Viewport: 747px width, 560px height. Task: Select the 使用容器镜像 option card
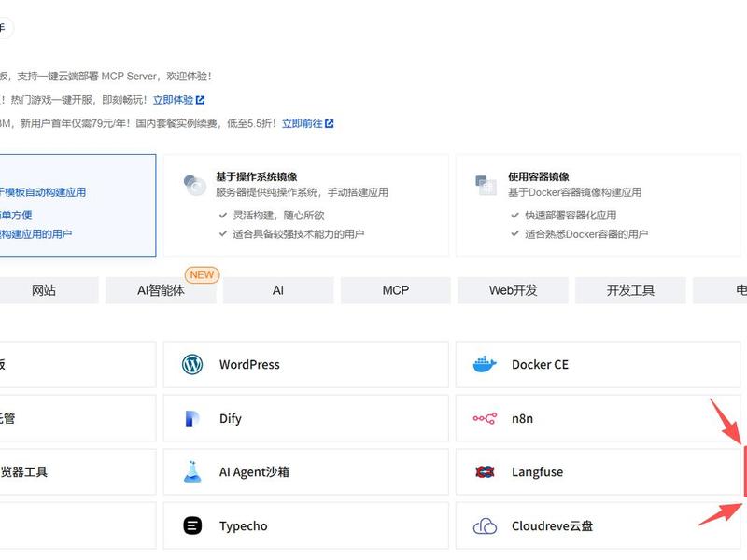[x=598, y=205]
